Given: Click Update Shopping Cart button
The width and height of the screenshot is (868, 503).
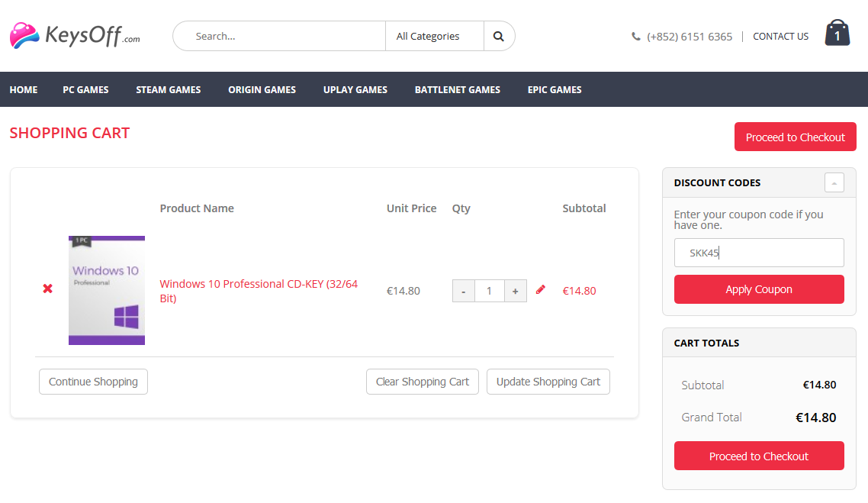Looking at the screenshot, I should pos(548,382).
